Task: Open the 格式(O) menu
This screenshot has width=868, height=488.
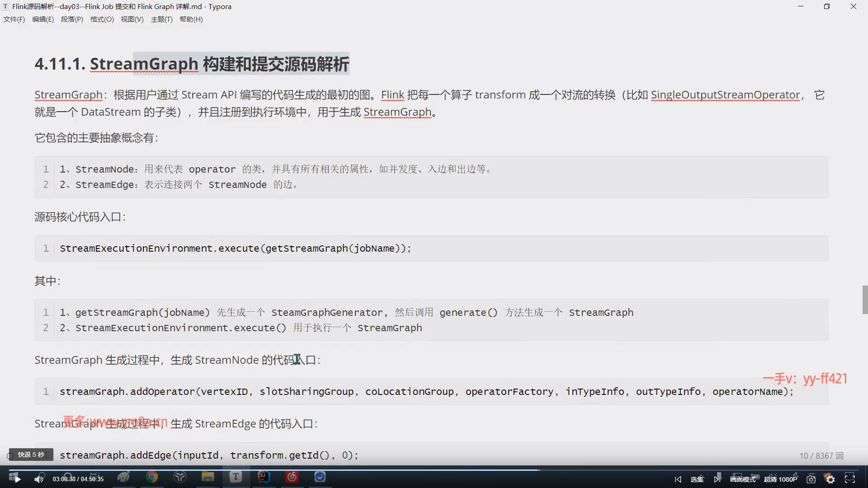Action: tap(102, 19)
